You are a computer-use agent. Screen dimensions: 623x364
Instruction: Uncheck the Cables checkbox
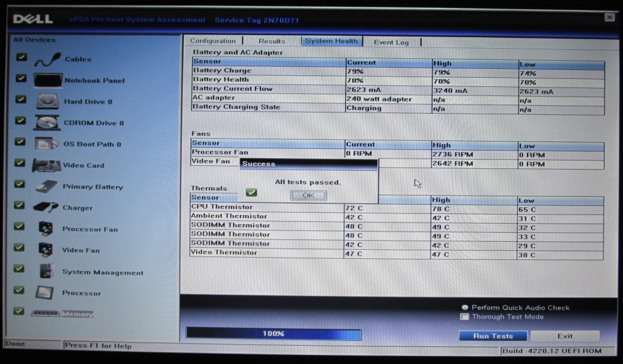(21, 58)
